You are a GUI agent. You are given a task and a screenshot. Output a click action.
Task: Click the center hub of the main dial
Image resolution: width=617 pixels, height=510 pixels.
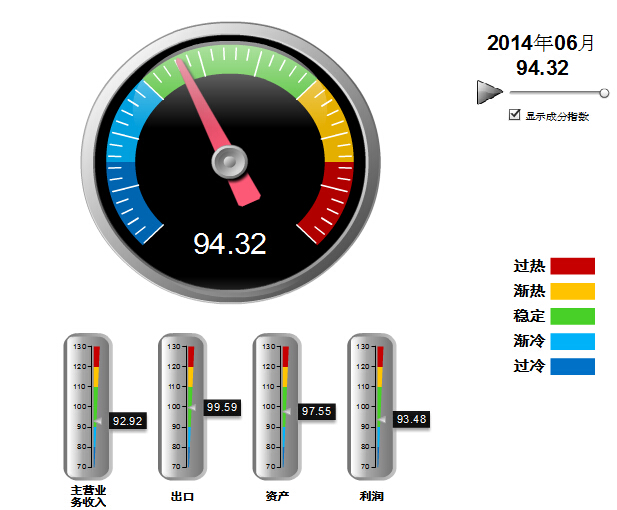pyautogui.click(x=230, y=160)
